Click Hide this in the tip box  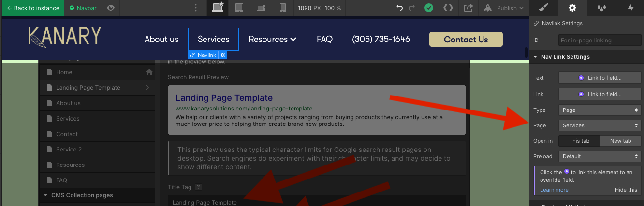[626, 190]
